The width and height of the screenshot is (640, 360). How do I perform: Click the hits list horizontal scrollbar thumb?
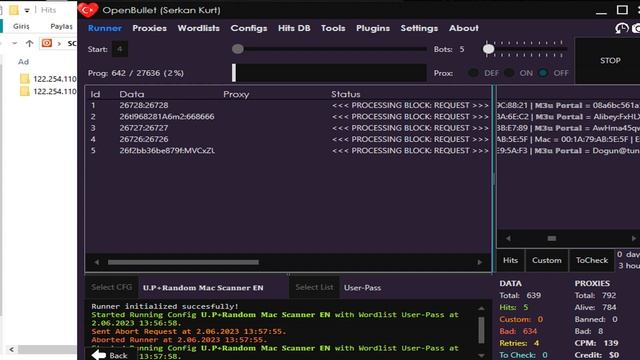[x=551, y=238]
